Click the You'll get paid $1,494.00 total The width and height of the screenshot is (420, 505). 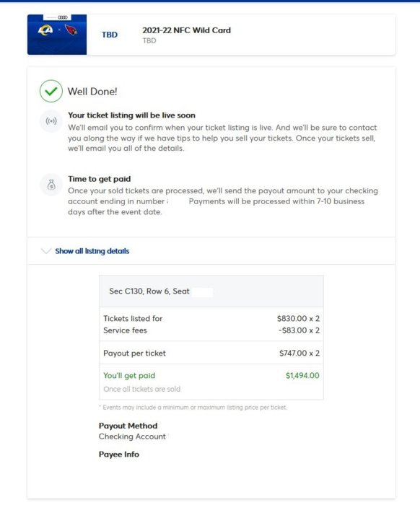pos(302,376)
